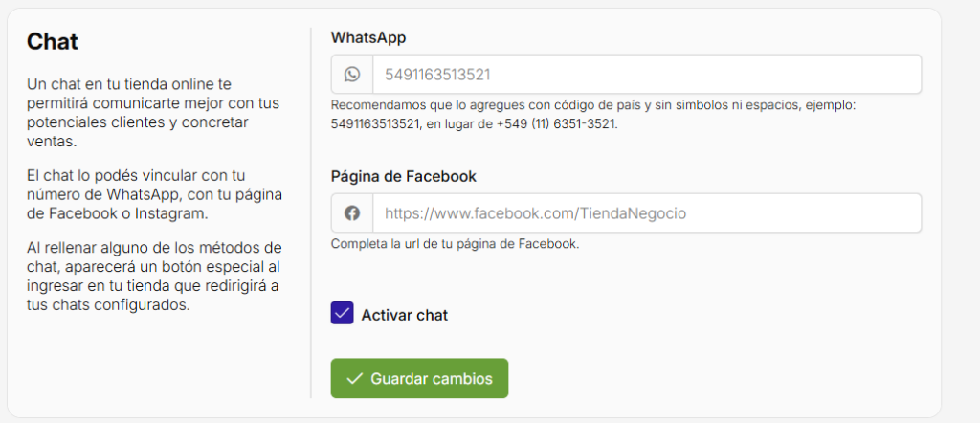Click the 'Recomendamos que lo agregues' hint text

[x=593, y=114]
